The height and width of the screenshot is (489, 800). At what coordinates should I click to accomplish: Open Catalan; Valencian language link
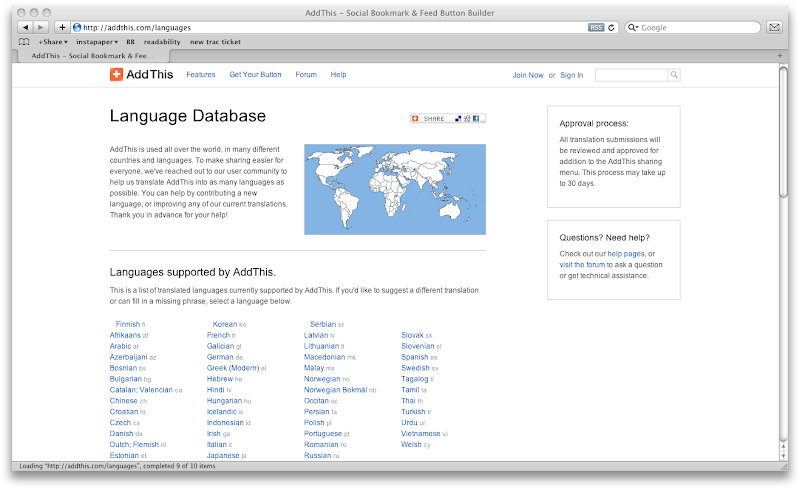tap(141, 389)
